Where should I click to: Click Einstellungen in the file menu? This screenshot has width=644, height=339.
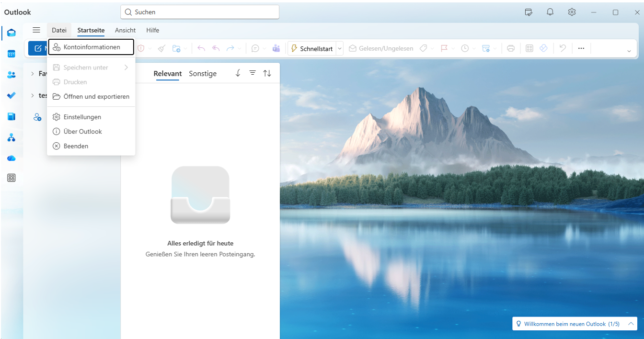click(82, 117)
